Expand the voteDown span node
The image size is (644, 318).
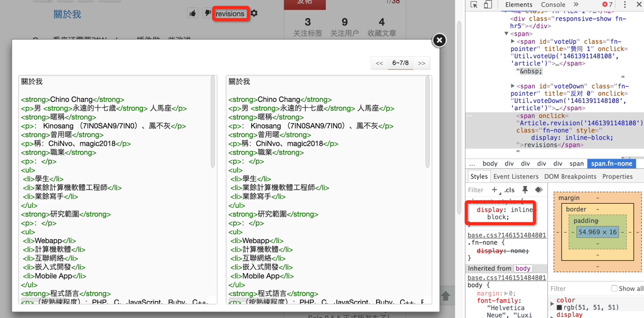click(x=513, y=86)
